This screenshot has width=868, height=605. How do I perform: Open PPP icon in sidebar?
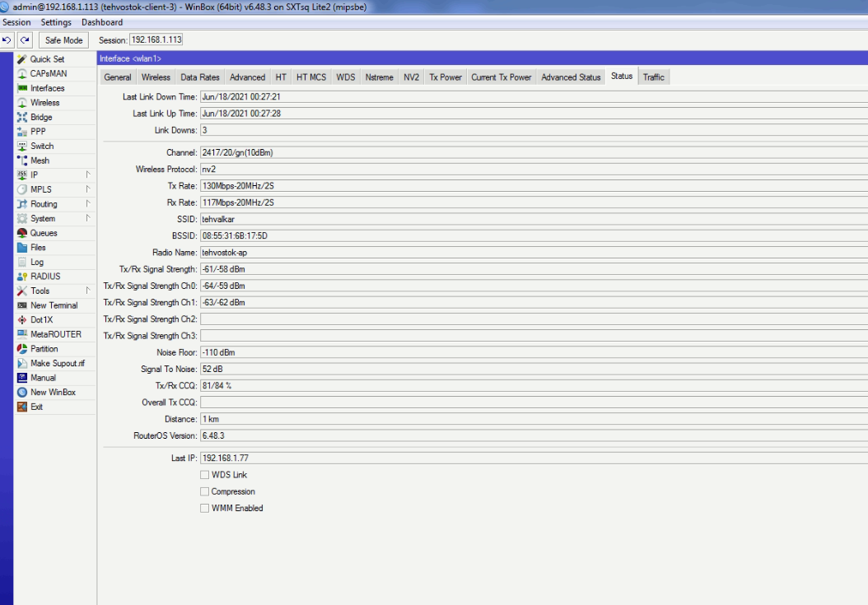tap(21, 131)
